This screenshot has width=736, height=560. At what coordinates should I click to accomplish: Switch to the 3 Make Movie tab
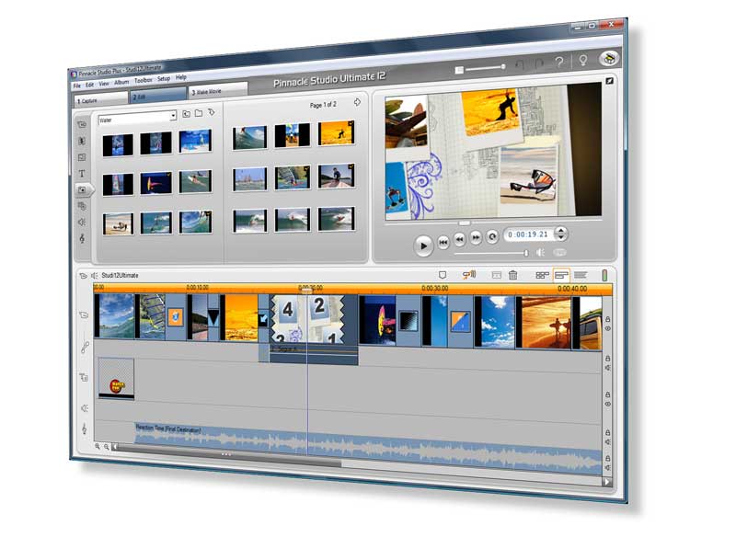click(217, 93)
